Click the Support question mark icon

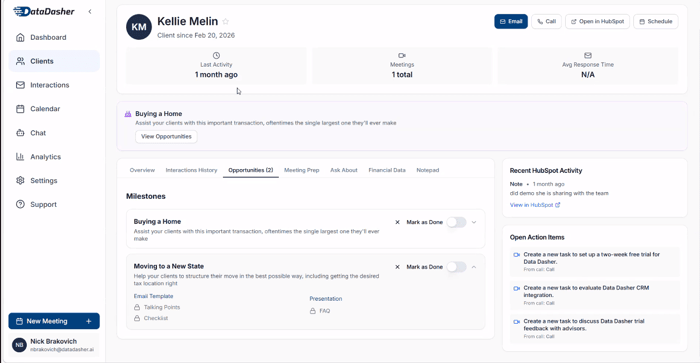point(20,204)
